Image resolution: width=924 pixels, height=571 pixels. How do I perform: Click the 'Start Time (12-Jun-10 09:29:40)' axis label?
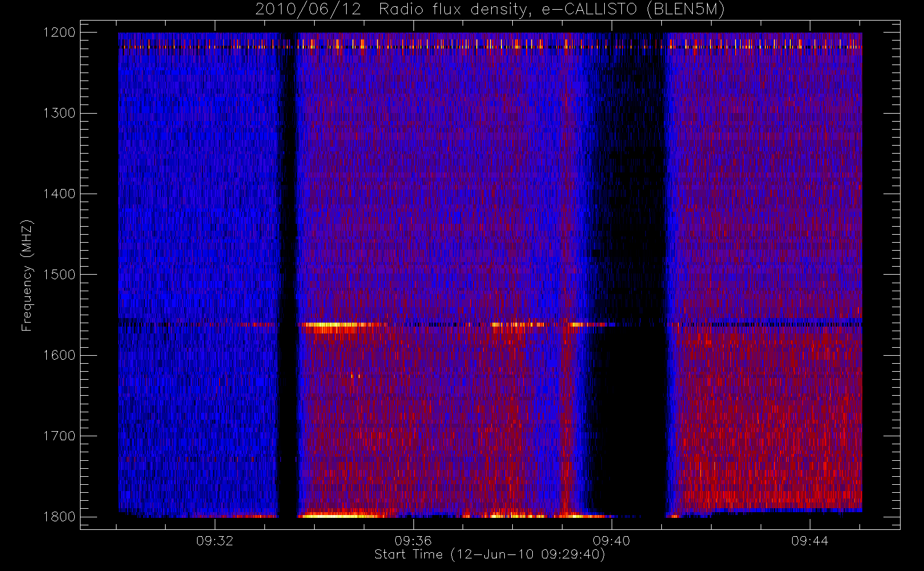point(489,554)
